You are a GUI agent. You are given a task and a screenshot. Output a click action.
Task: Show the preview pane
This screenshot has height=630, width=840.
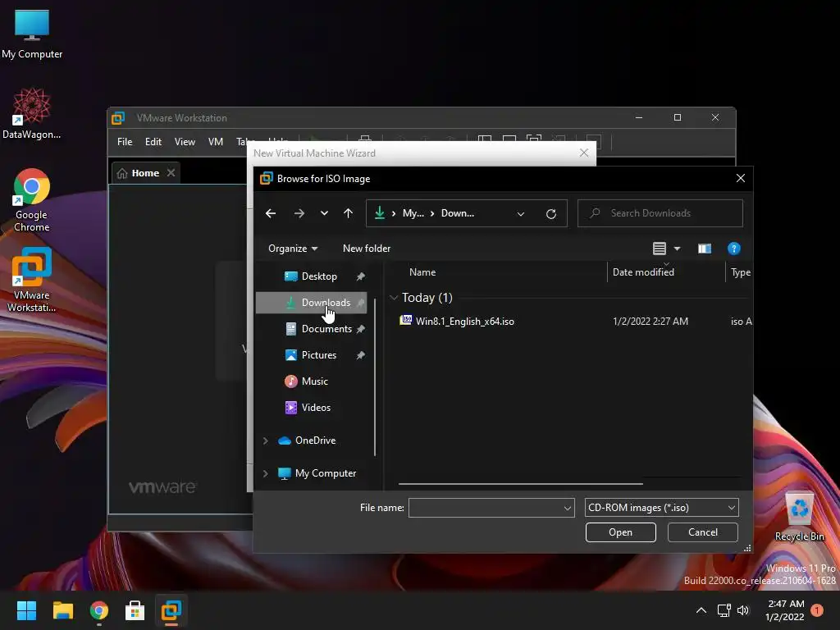705,249
